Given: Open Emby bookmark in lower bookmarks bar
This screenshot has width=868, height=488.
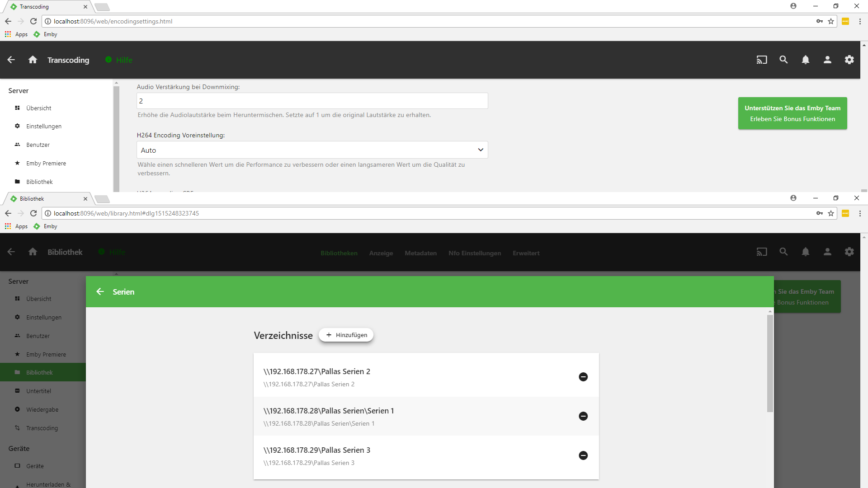Looking at the screenshot, I should tap(46, 226).
